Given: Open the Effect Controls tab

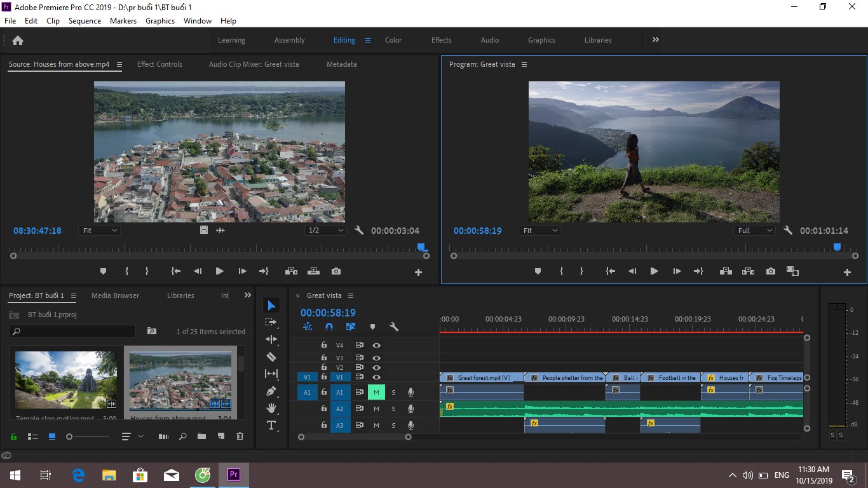Looking at the screenshot, I should (159, 64).
